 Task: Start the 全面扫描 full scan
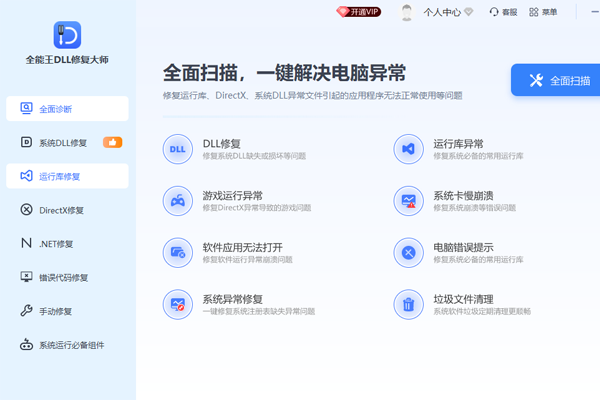[x=556, y=80]
